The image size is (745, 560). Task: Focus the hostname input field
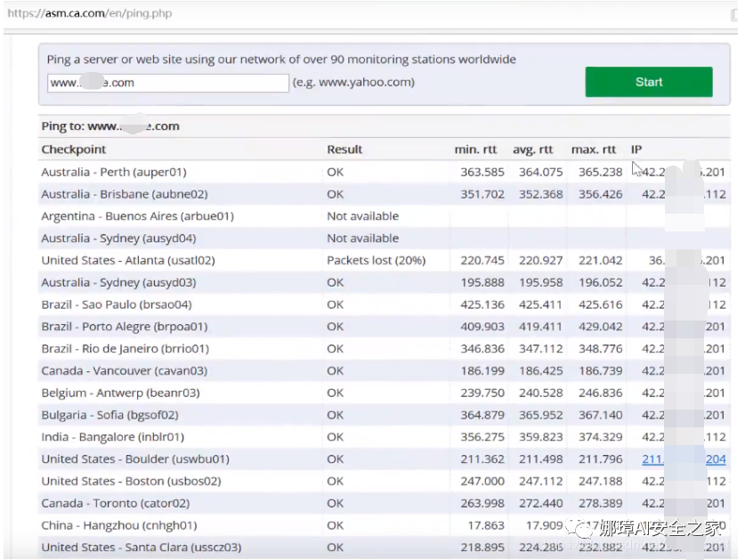coord(167,83)
